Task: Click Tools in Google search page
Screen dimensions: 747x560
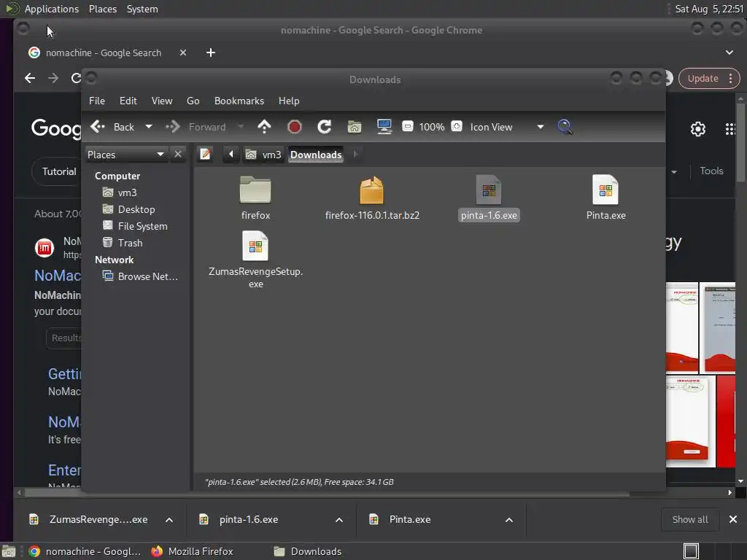Action: 711,171
